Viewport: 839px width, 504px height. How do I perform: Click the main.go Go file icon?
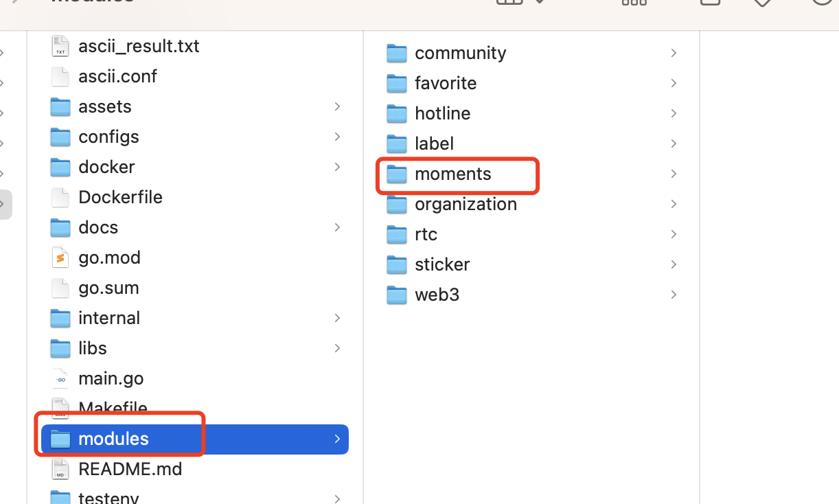(x=60, y=378)
